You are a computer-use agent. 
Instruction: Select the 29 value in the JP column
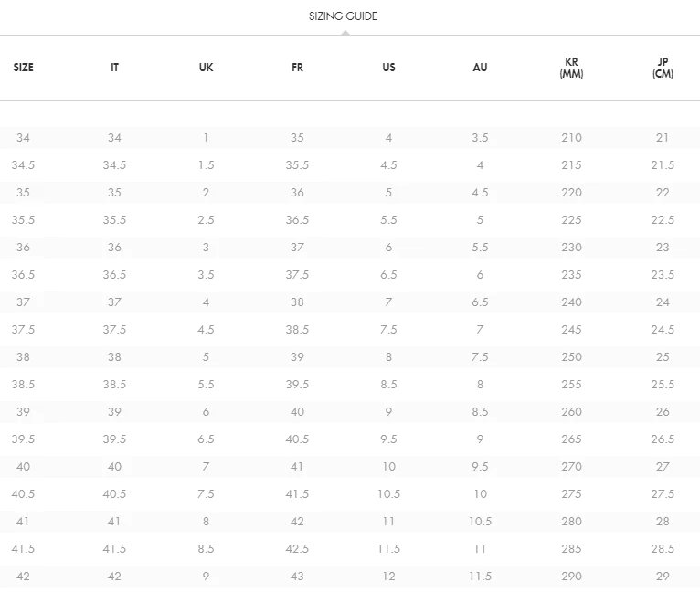pos(663,577)
